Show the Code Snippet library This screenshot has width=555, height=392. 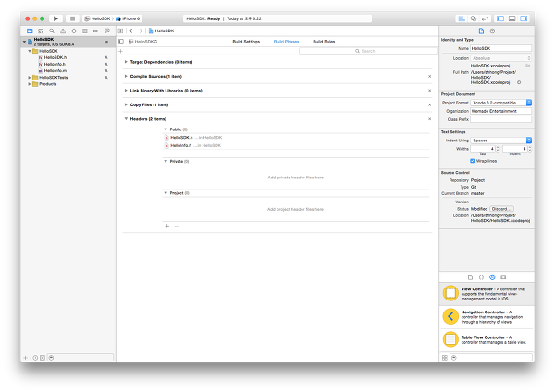481,277
